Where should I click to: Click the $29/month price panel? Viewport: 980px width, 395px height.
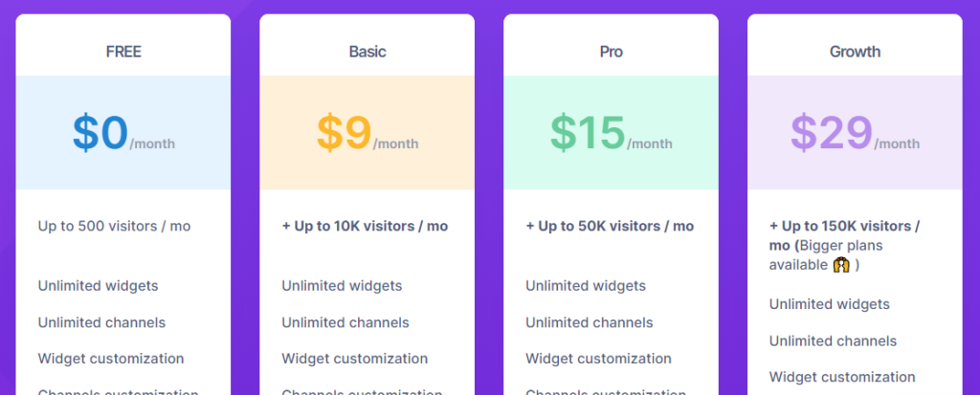click(855, 133)
